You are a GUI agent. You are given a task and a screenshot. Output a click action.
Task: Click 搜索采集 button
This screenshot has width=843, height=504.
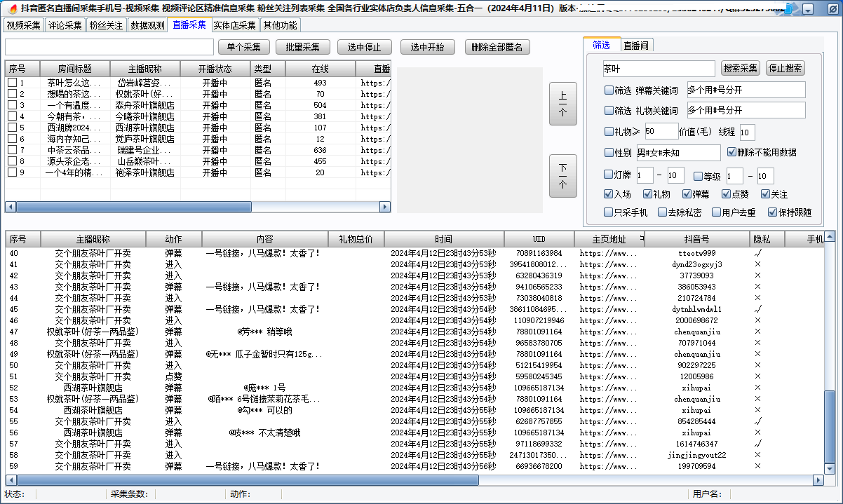tap(741, 68)
